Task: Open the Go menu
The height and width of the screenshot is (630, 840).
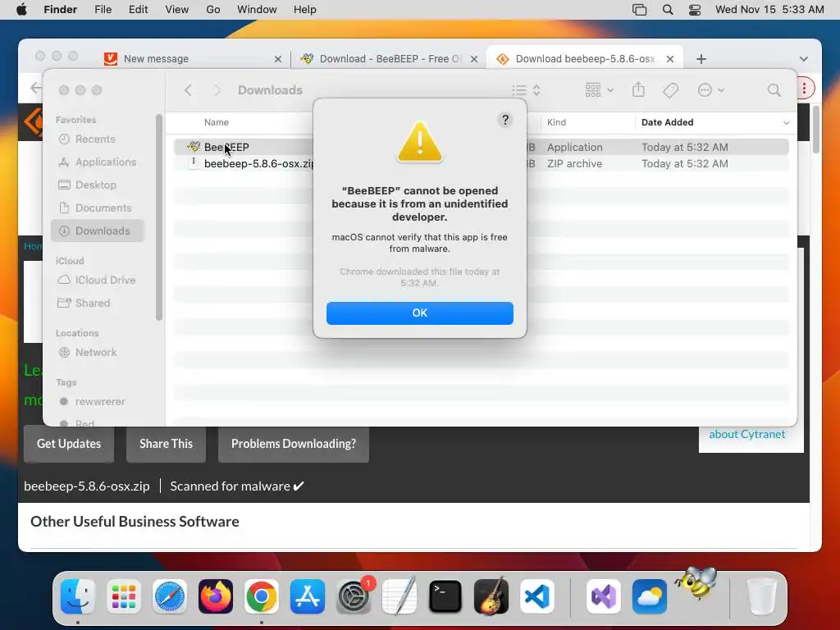Action: 213,10
